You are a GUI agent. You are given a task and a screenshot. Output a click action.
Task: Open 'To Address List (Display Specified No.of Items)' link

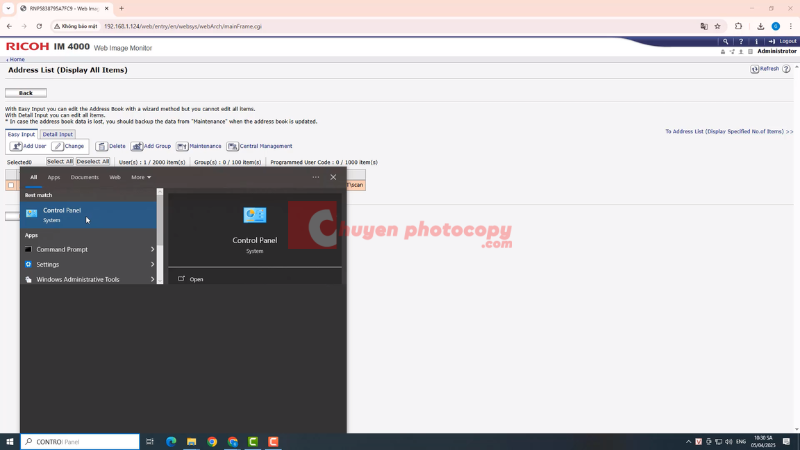[729, 132]
